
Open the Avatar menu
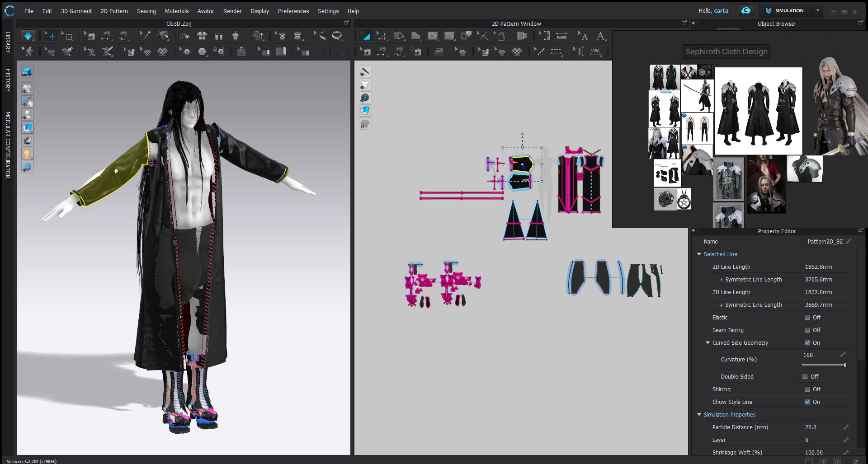tap(206, 11)
